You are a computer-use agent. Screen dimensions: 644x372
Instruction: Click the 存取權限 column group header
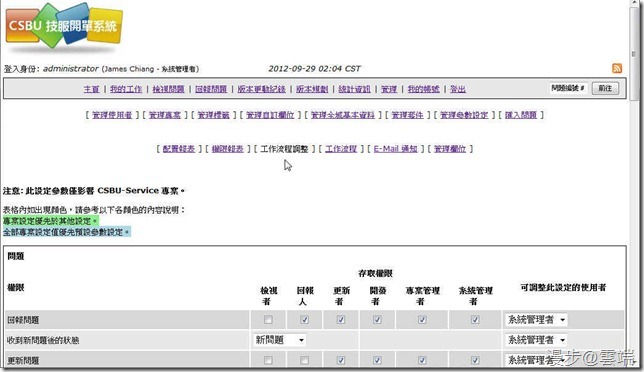tap(375, 273)
